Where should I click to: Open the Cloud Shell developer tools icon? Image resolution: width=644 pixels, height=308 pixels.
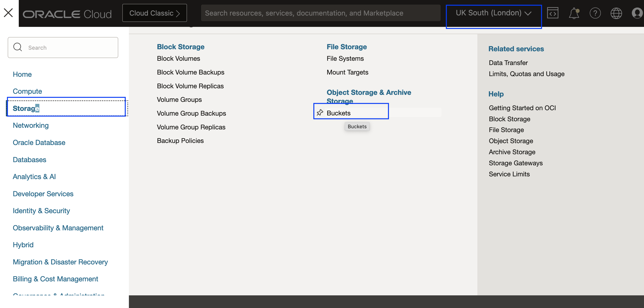(x=552, y=13)
